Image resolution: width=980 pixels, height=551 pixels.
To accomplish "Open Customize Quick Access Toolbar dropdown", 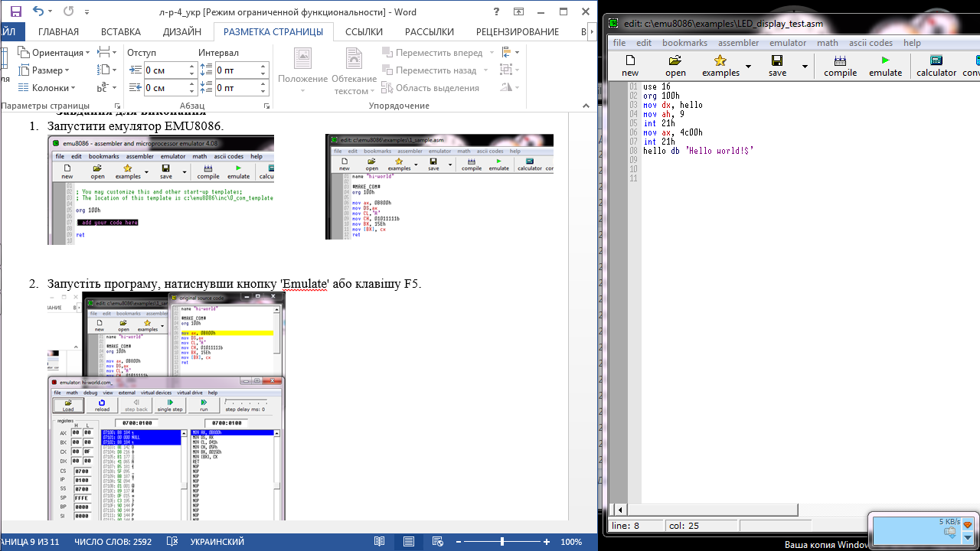I will (86, 12).
